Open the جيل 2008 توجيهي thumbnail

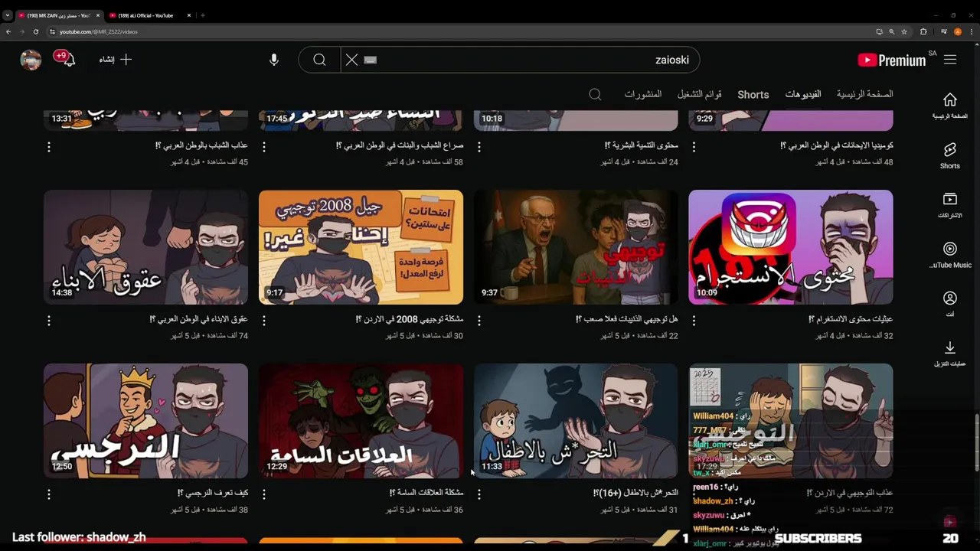point(361,247)
